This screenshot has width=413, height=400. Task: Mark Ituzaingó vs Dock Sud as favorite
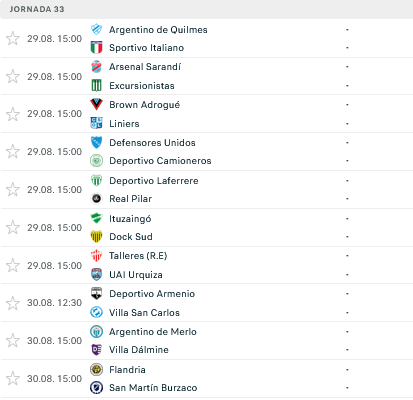(13, 227)
